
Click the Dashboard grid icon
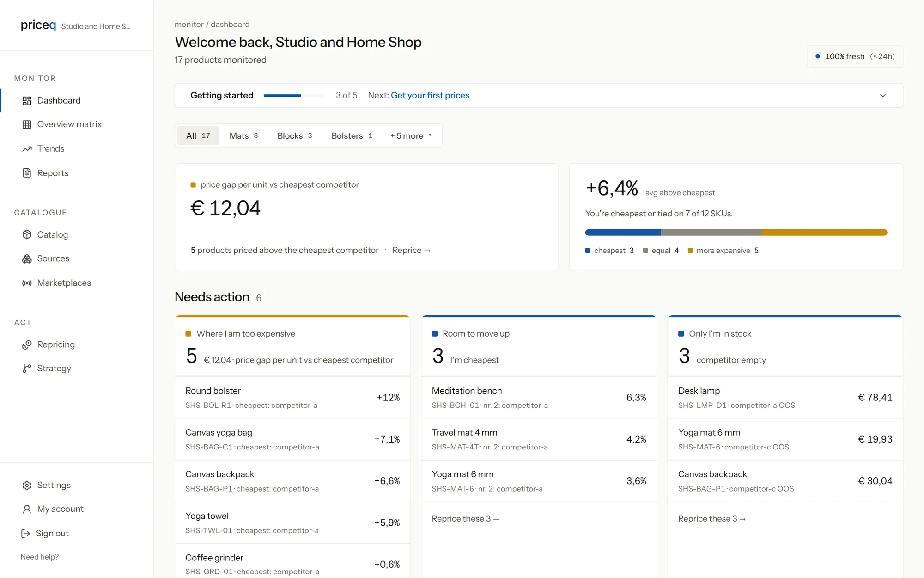(27, 101)
